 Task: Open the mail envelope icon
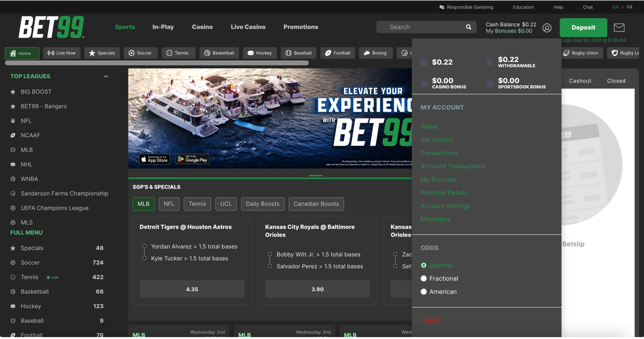tap(619, 28)
